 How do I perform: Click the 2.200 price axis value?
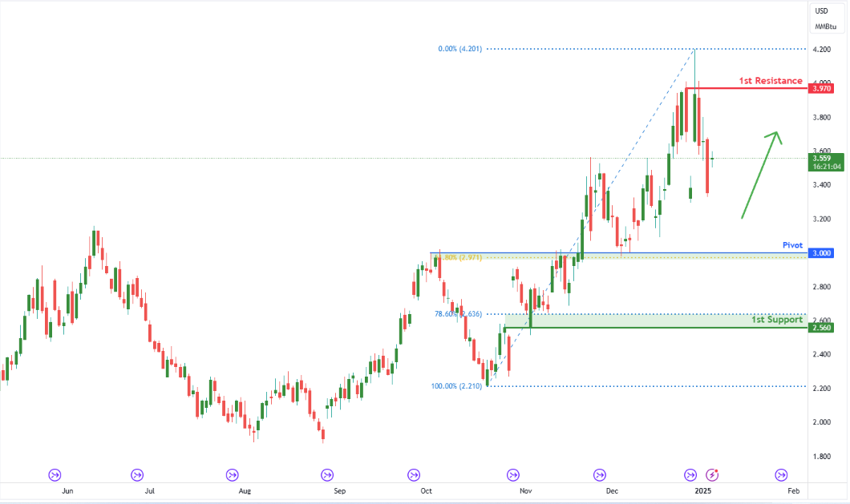pyautogui.click(x=822, y=388)
